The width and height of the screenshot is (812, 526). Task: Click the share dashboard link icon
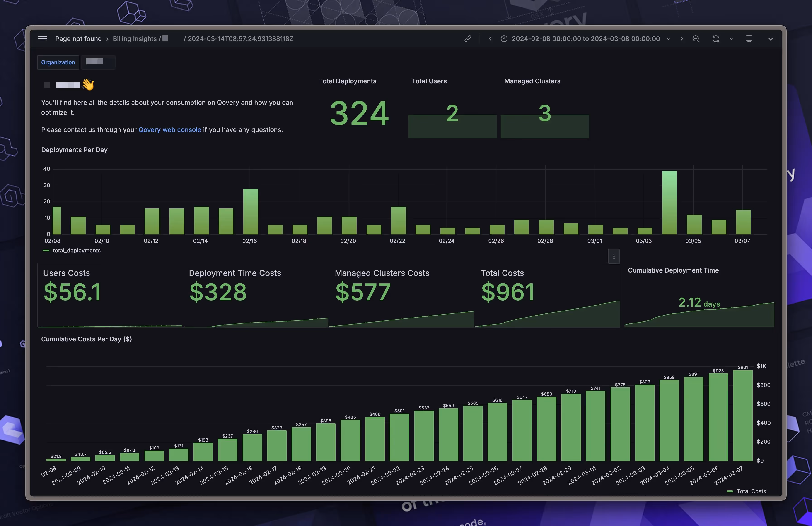pyautogui.click(x=467, y=38)
